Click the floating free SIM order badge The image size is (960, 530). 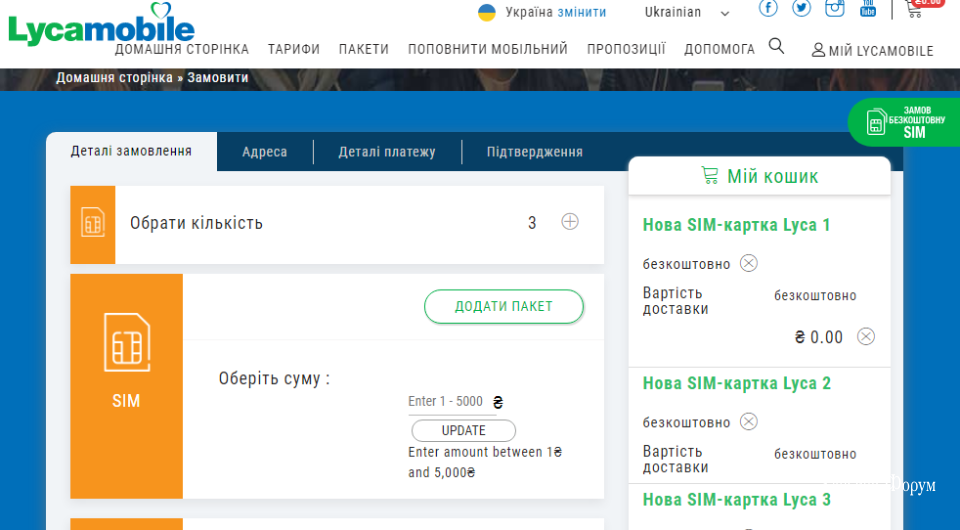click(x=905, y=122)
